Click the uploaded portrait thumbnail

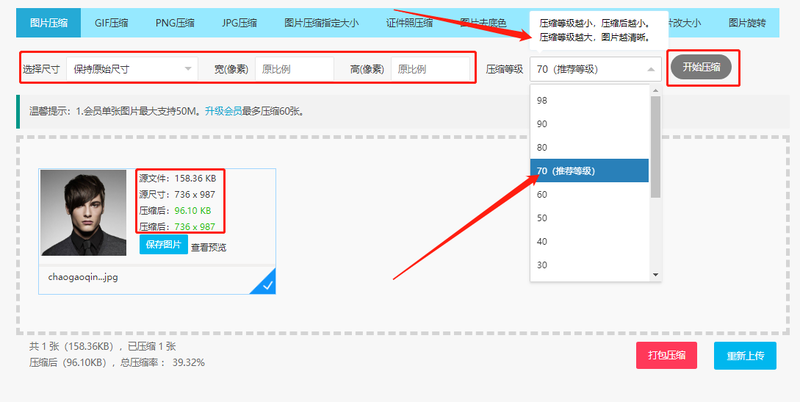click(84, 213)
